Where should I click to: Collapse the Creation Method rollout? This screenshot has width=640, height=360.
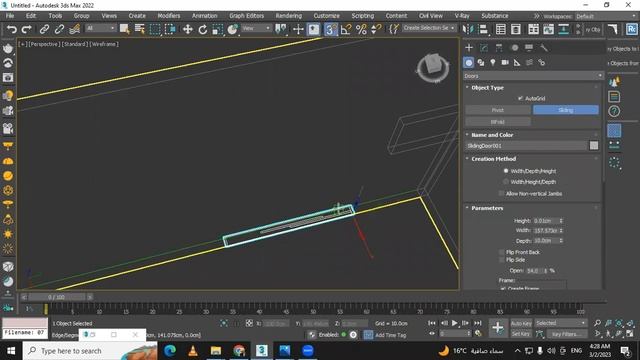click(493, 159)
